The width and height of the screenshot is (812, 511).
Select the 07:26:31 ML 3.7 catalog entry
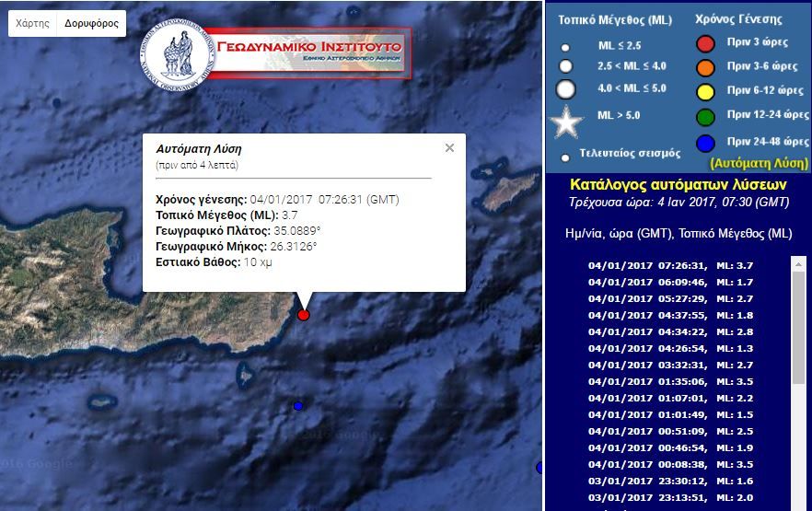tap(682, 265)
